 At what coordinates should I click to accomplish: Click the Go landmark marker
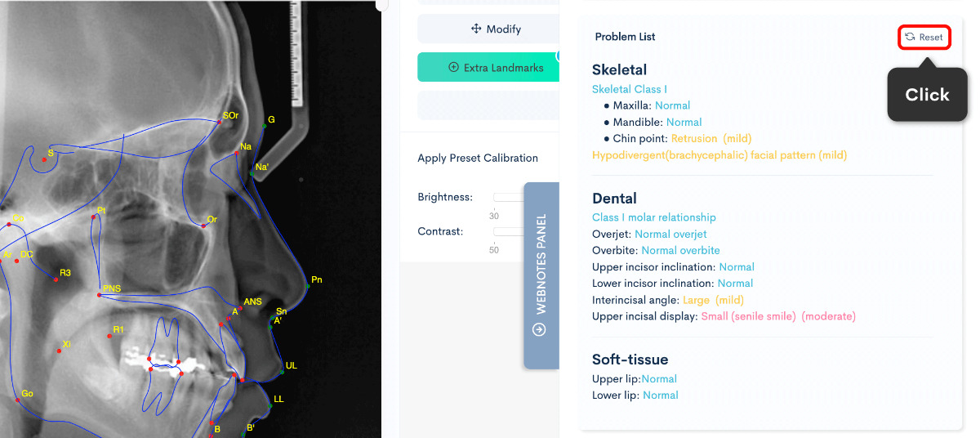pos(17,399)
